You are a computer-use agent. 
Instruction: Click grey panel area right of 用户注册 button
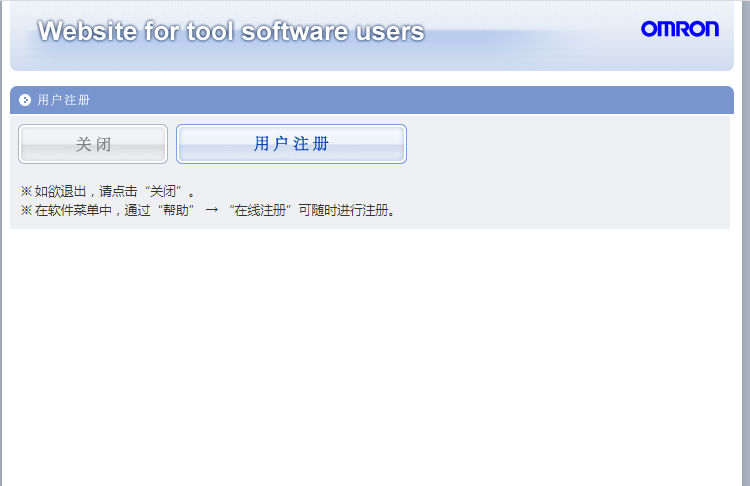click(x=560, y=144)
